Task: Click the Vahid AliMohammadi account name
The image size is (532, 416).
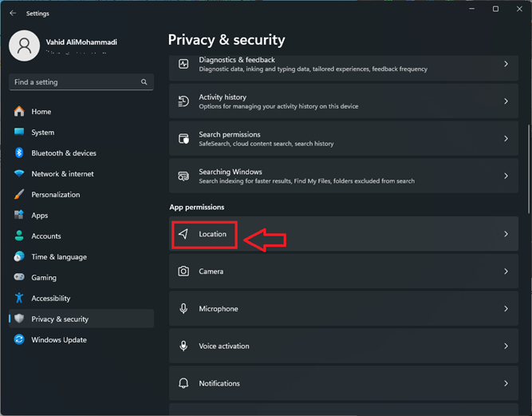Action: click(81, 42)
